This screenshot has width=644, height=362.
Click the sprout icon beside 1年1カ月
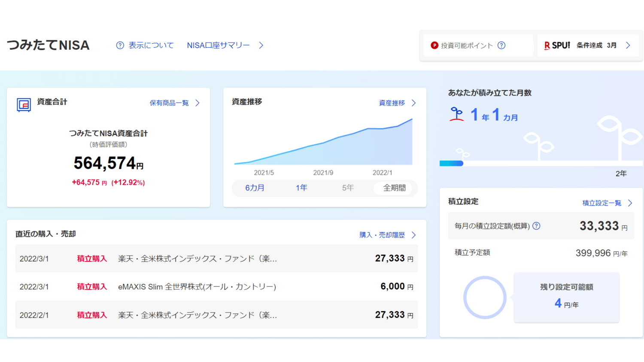point(457,114)
